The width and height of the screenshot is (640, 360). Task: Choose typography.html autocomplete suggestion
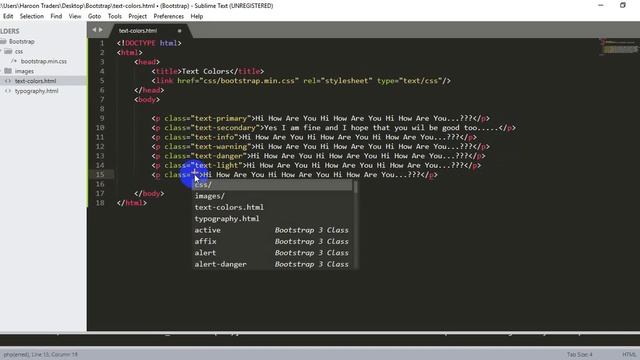[x=273, y=219]
